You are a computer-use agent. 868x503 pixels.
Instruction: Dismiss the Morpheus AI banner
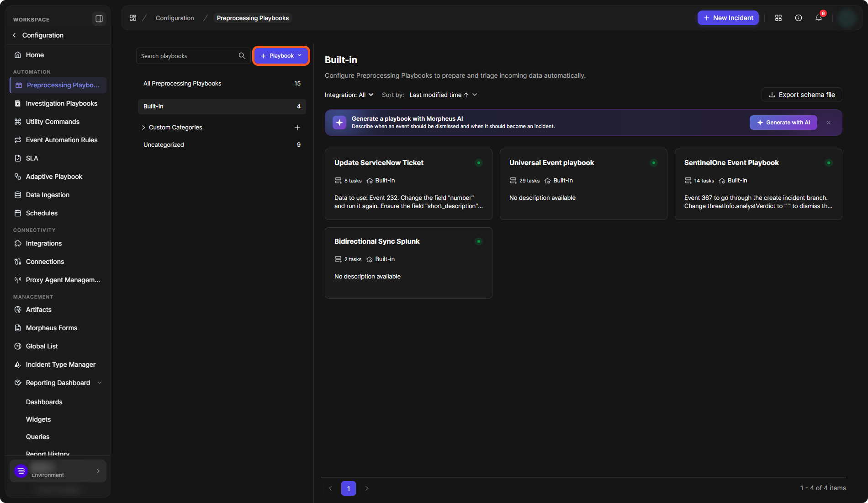[x=829, y=123]
